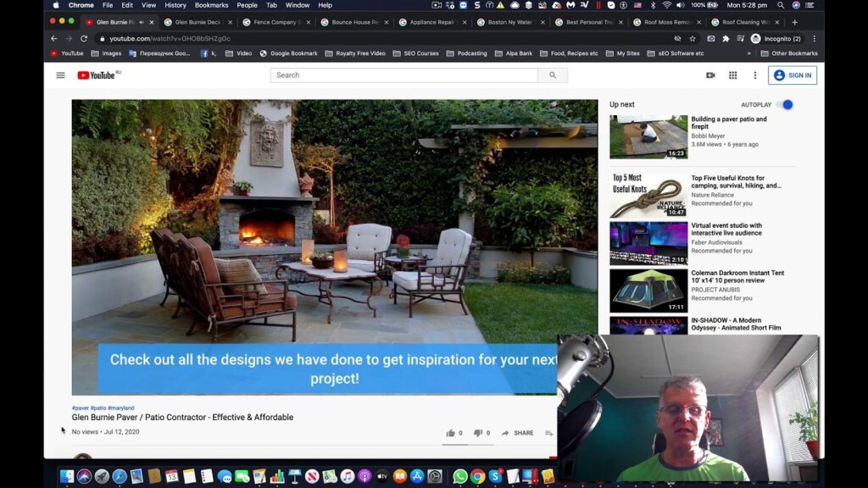
Task: Go to the YouTube home logo
Action: pos(98,75)
